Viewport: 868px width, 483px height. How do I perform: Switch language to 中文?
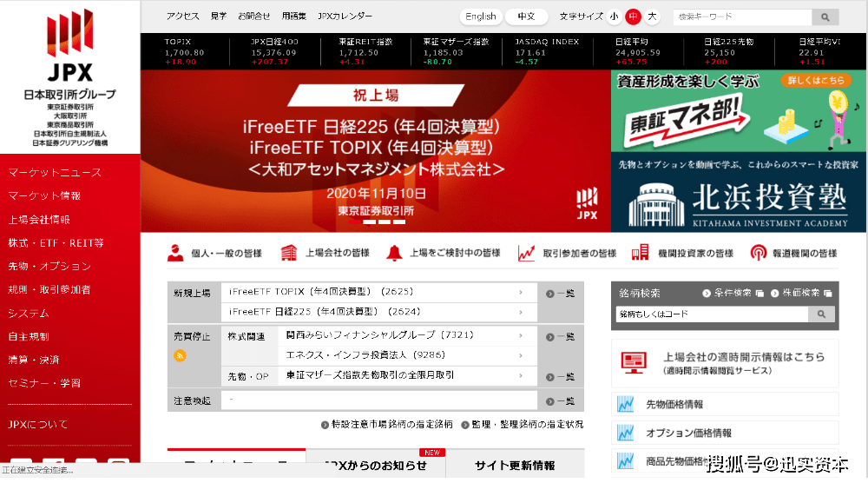pos(527,17)
